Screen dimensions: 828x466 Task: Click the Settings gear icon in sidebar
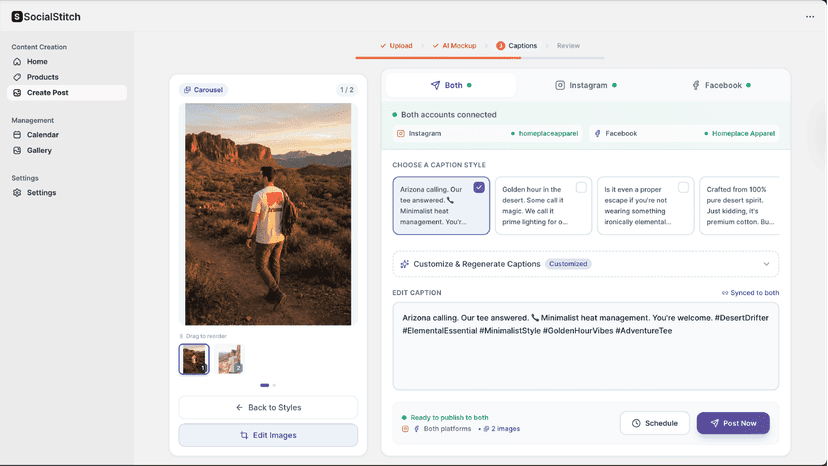17,193
